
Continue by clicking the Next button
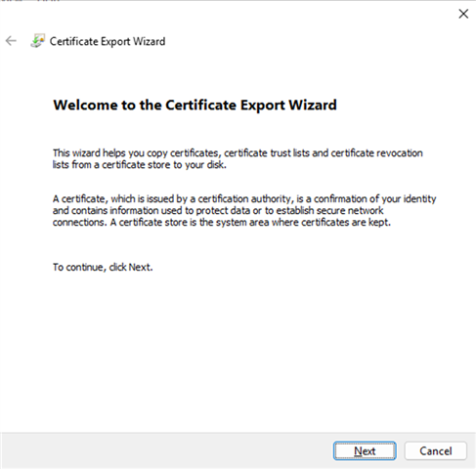[x=365, y=451]
